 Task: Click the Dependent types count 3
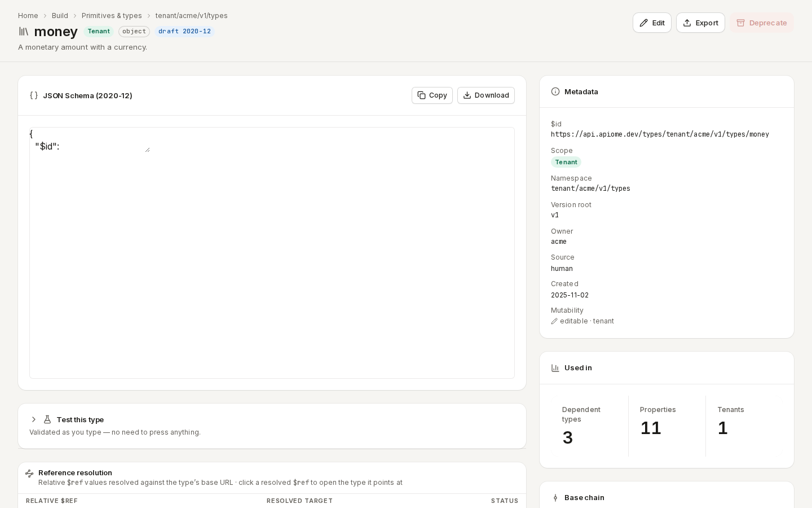(x=568, y=437)
